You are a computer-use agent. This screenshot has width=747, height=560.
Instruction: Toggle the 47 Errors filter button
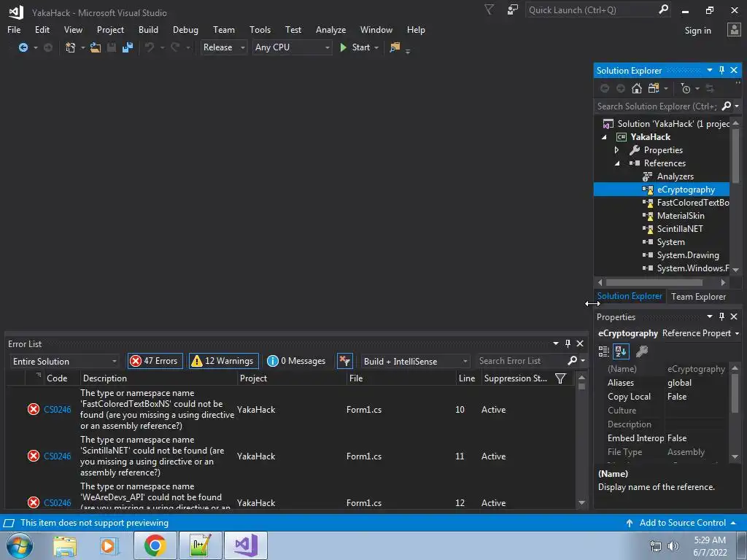pyautogui.click(x=155, y=361)
